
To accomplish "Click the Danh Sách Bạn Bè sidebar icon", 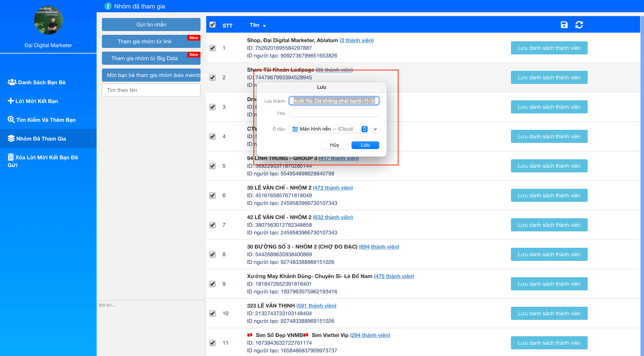I will pyautogui.click(x=12, y=82).
